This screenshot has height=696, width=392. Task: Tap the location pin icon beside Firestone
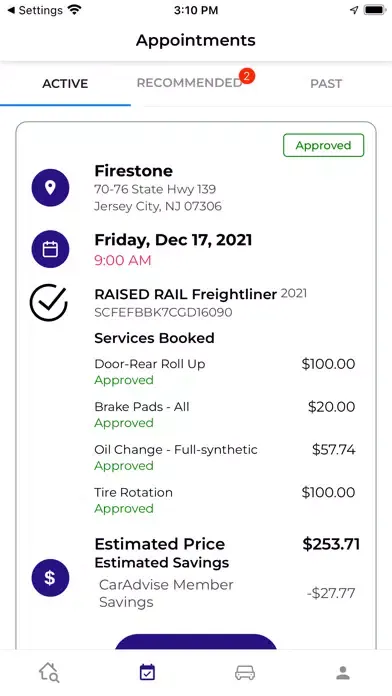tap(50, 188)
